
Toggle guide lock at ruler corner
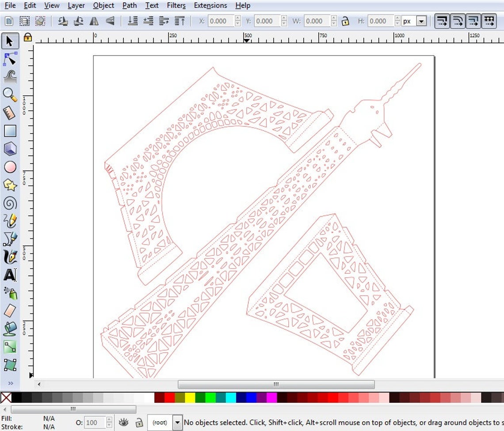point(28,37)
